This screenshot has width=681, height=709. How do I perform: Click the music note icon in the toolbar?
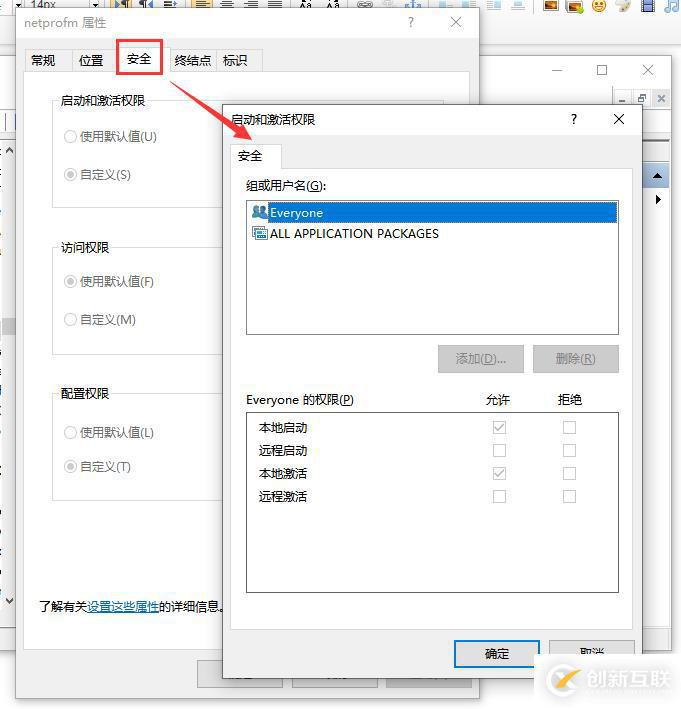pyautogui.click(x=672, y=6)
